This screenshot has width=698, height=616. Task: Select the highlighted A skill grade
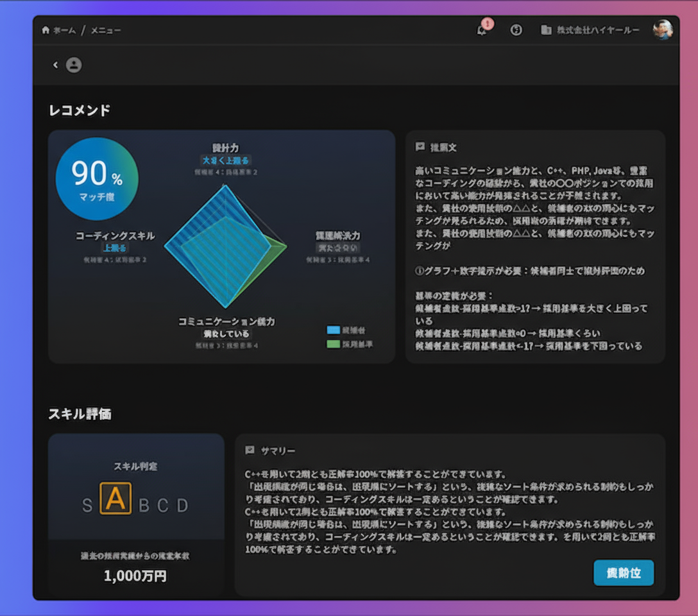[115, 499]
